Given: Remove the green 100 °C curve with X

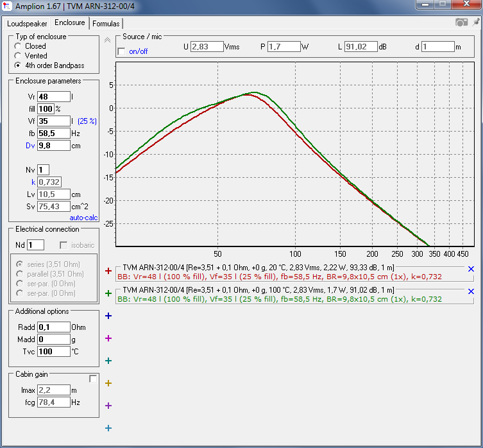Looking at the screenshot, I should (x=471, y=291).
